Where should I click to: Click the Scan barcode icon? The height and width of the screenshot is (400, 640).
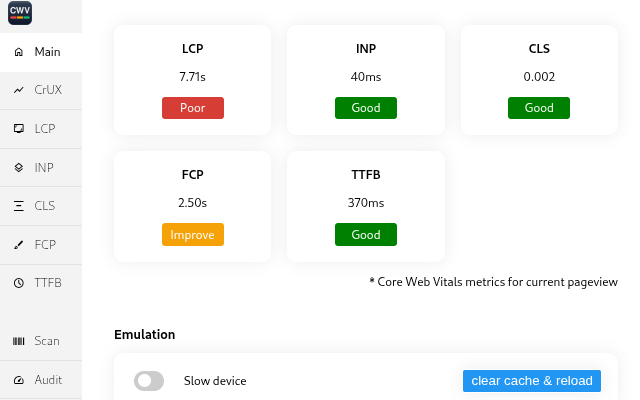(x=19, y=341)
